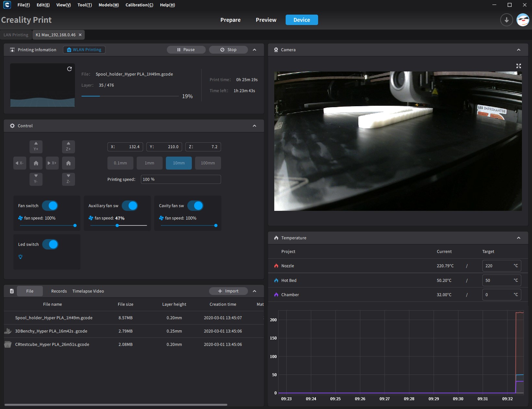Collapse the Control panel
532x409 pixels.
tap(254, 126)
